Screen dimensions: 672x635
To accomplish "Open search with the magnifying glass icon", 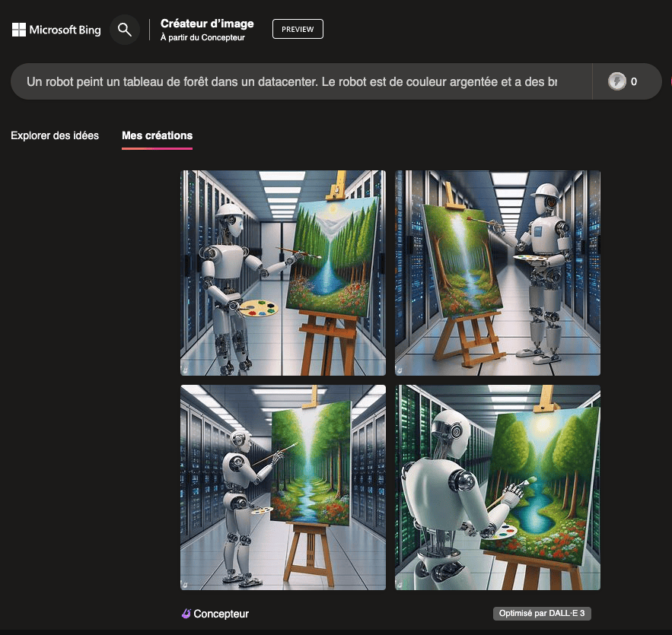I will 125,30.
